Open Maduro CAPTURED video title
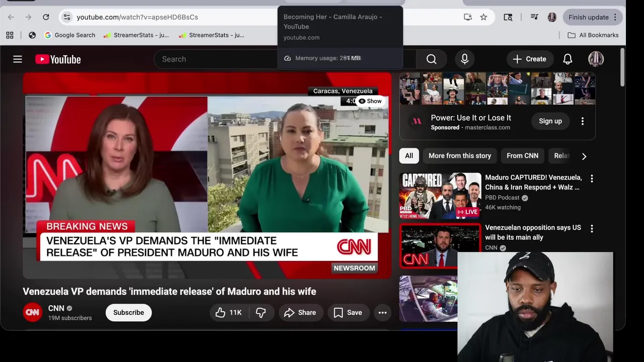 tap(533, 183)
